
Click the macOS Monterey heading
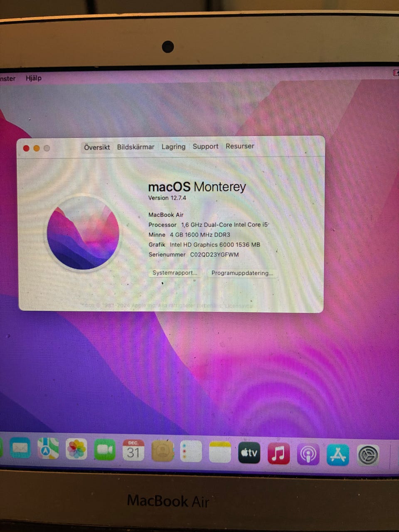click(x=197, y=187)
